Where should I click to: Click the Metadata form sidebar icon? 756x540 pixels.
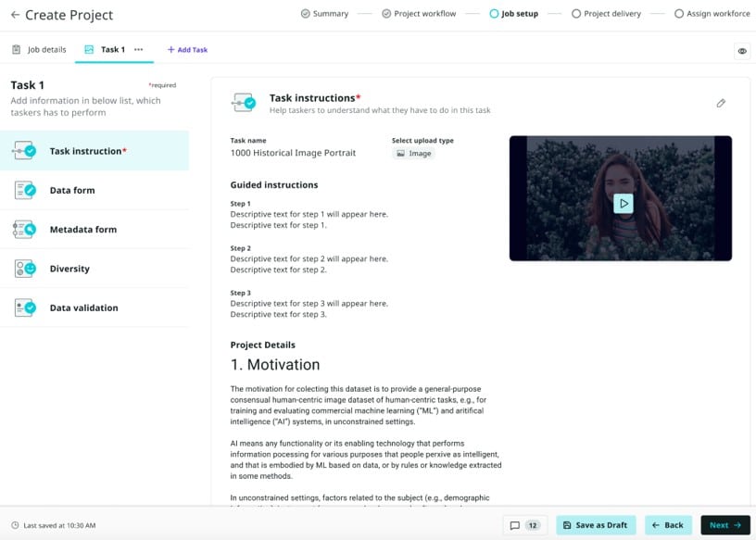(x=24, y=230)
